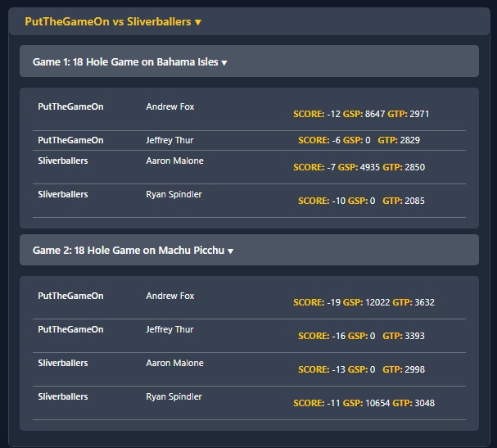Collapse the PutTheGameOn vs Sliverballers match header

(x=249, y=21)
